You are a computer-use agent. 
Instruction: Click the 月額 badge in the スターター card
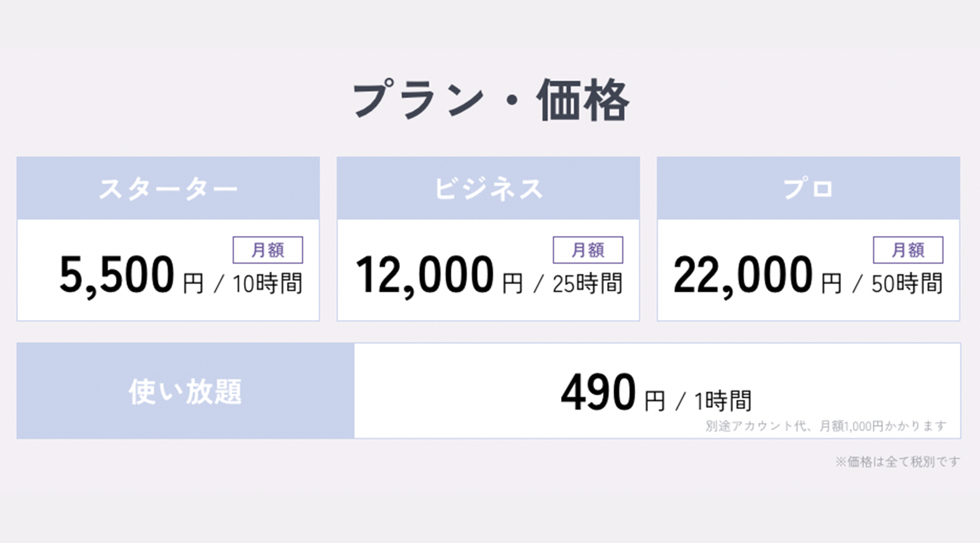tap(268, 250)
